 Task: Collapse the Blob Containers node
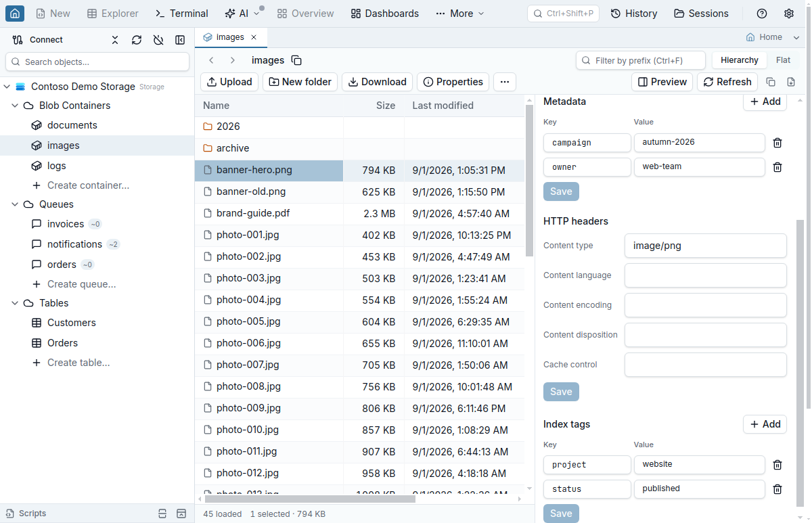(x=15, y=106)
